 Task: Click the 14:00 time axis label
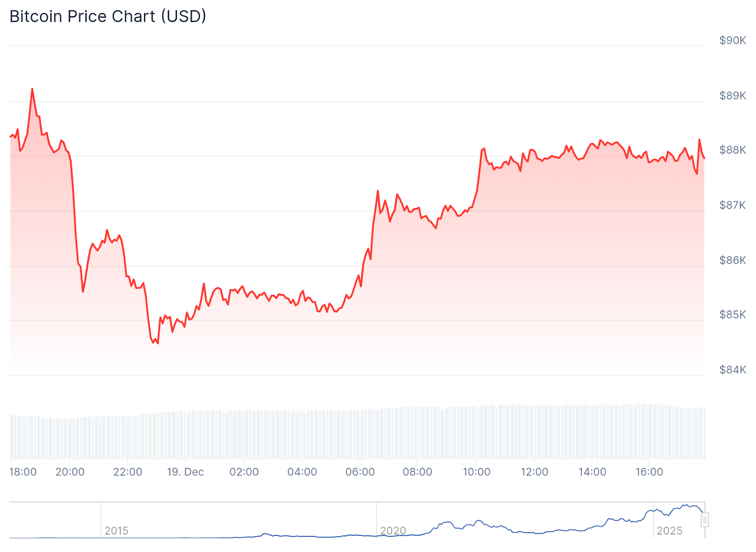pos(592,472)
